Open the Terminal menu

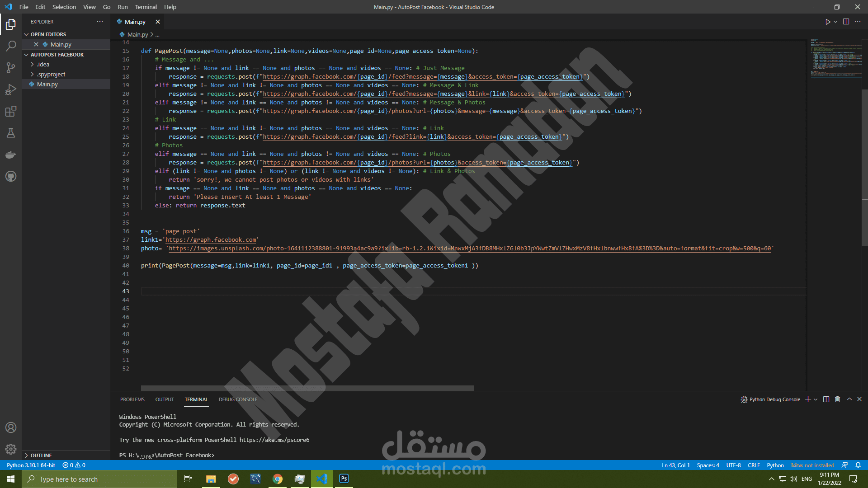[146, 7]
